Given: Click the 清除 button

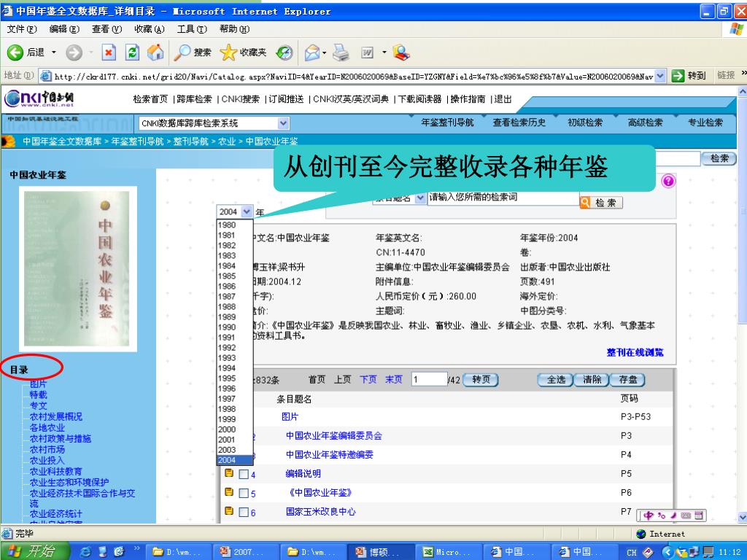Looking at the screenshot, I should point(592,379).
